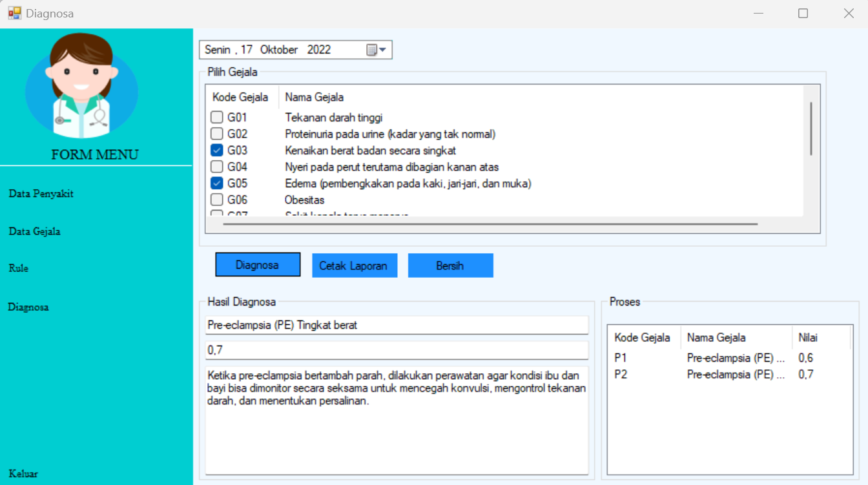Click the vertical scrollbar in Pilih Gejala
Viewport: 868px width, 485px height.
811,129
